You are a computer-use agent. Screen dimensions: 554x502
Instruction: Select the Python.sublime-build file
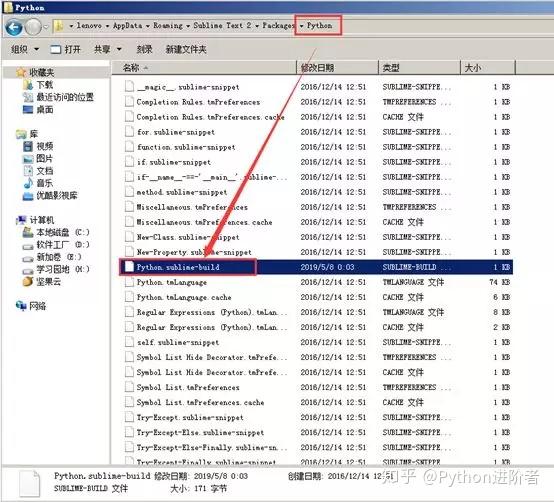(x=178, y=267)
